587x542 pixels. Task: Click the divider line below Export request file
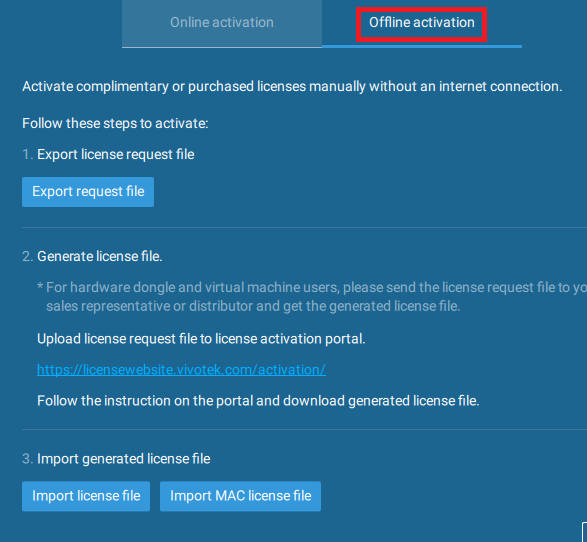[304, 227]
